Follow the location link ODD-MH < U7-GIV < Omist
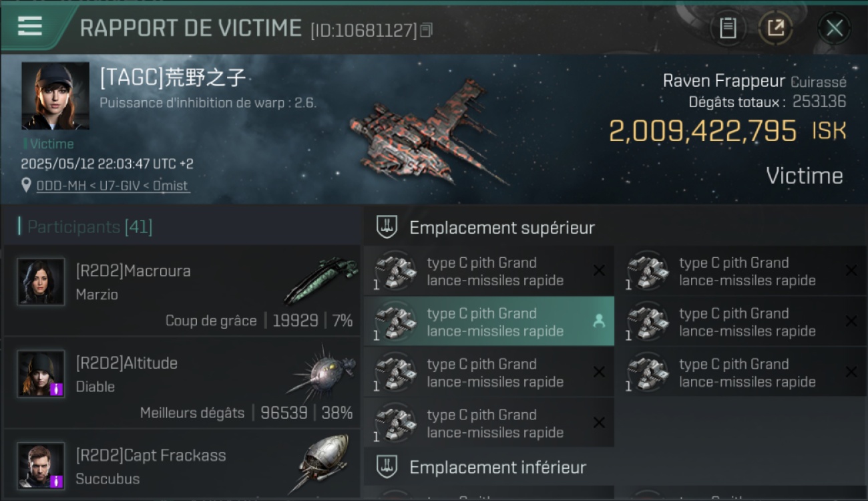868x501 pixels. 112,186
